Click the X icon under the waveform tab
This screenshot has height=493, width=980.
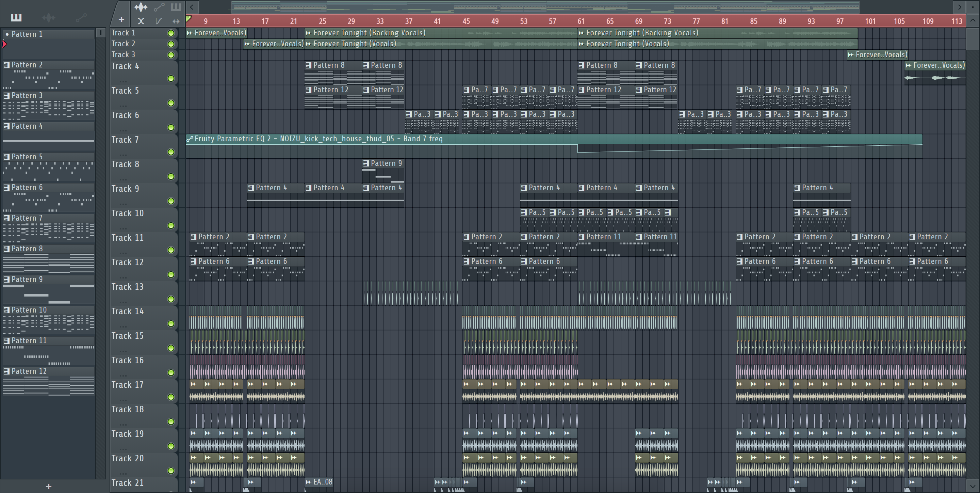[141, 21]
